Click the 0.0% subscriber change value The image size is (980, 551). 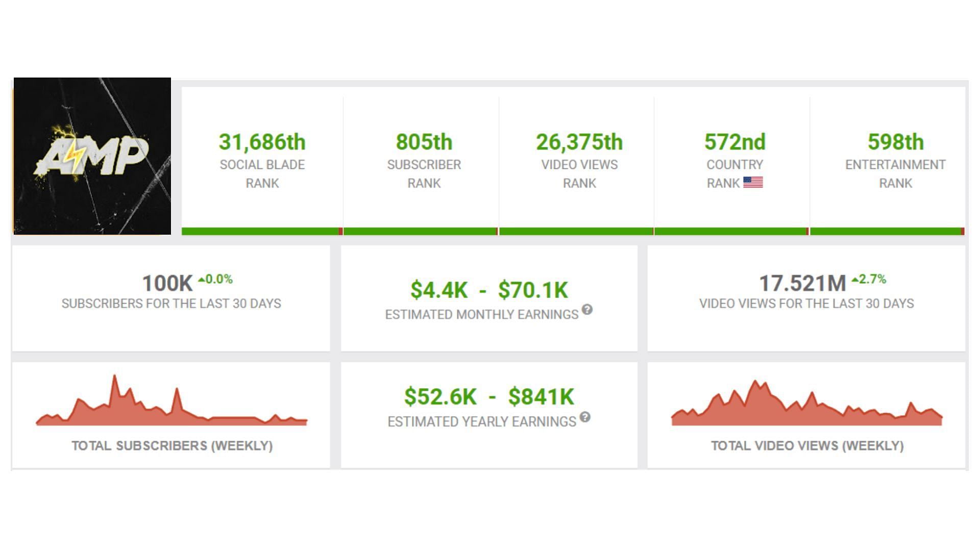(x=219, y=279)
